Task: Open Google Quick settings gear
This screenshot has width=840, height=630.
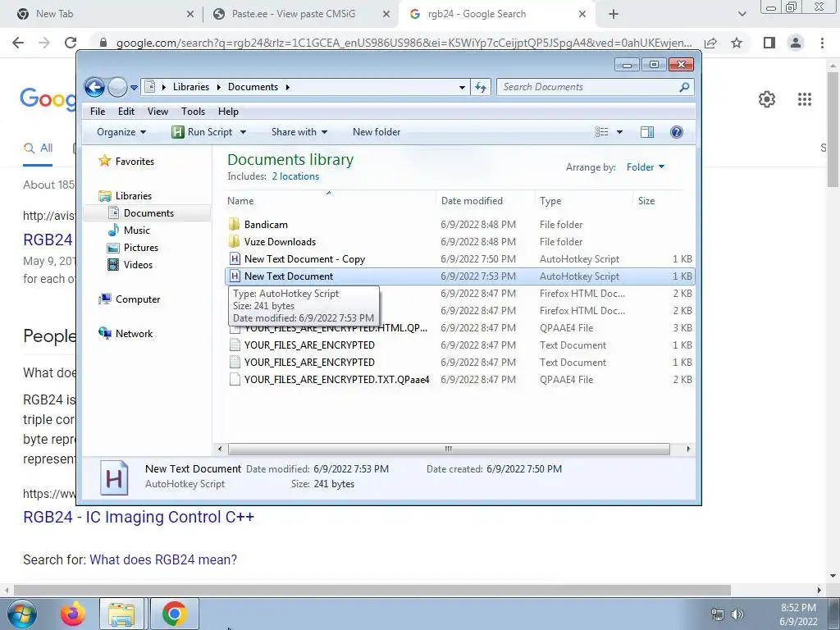Action: coord(767,99)
